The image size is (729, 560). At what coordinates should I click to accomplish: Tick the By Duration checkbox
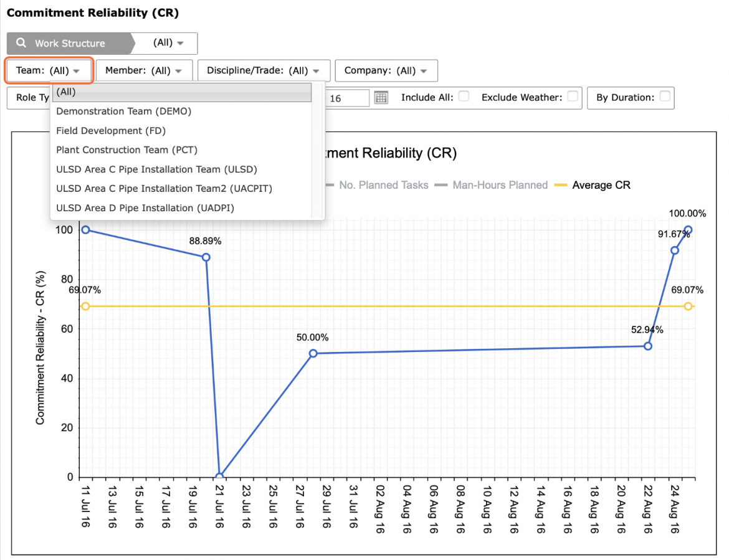(x=665, y=96)
